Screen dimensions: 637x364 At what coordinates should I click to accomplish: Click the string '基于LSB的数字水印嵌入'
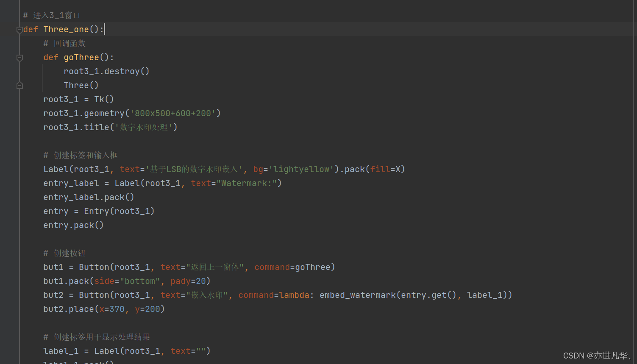[x=194, y=169]
